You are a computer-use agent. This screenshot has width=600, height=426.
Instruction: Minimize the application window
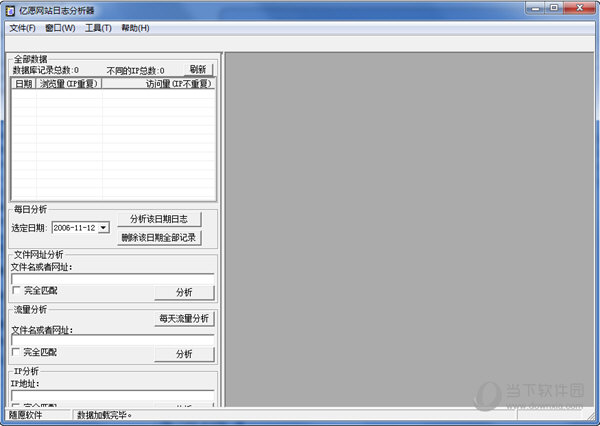(536, 8)
